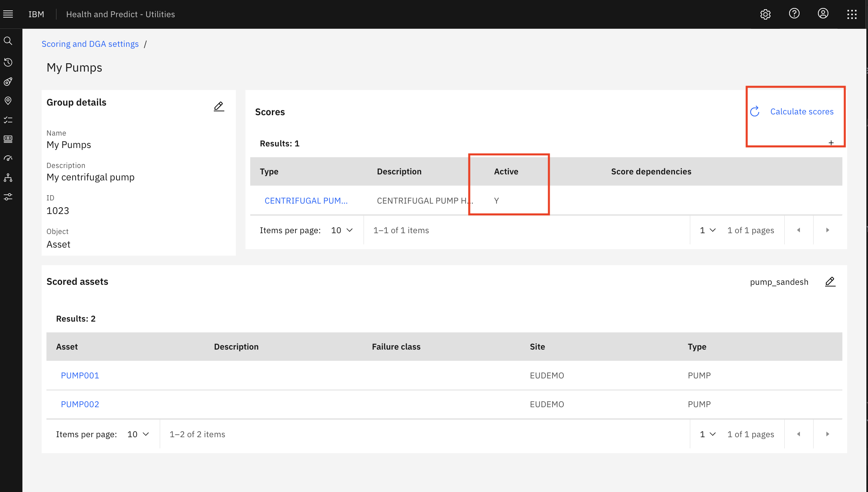868x492 pixels.
Task: Go back to Scoring and DGA settings
Action: point(90,44)
